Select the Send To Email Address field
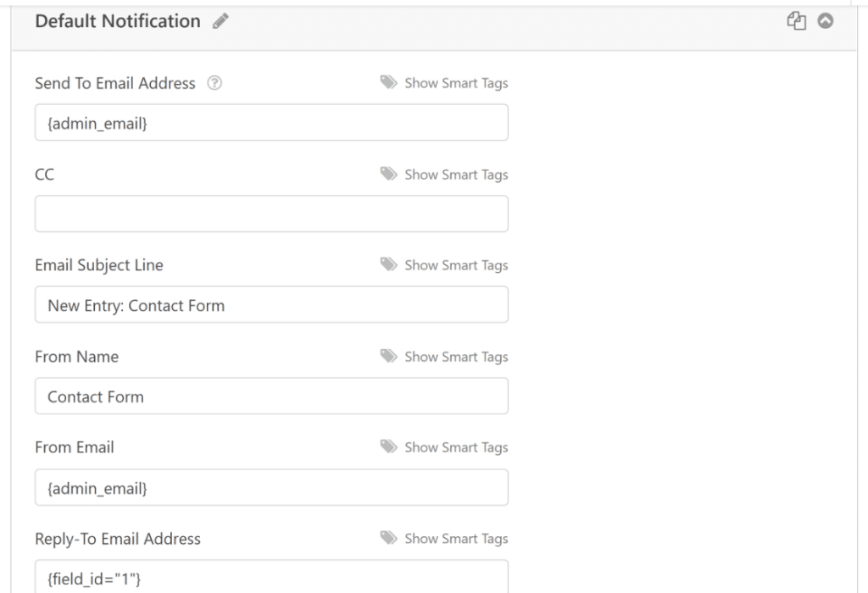The width and height of the screenshot is (868, 593). [x=271, y=122]
